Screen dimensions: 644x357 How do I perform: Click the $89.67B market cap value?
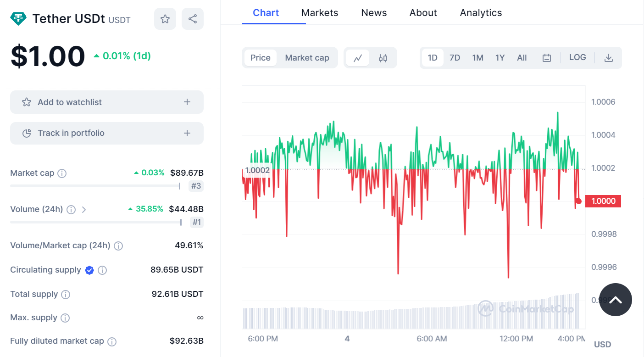point(187,173)
